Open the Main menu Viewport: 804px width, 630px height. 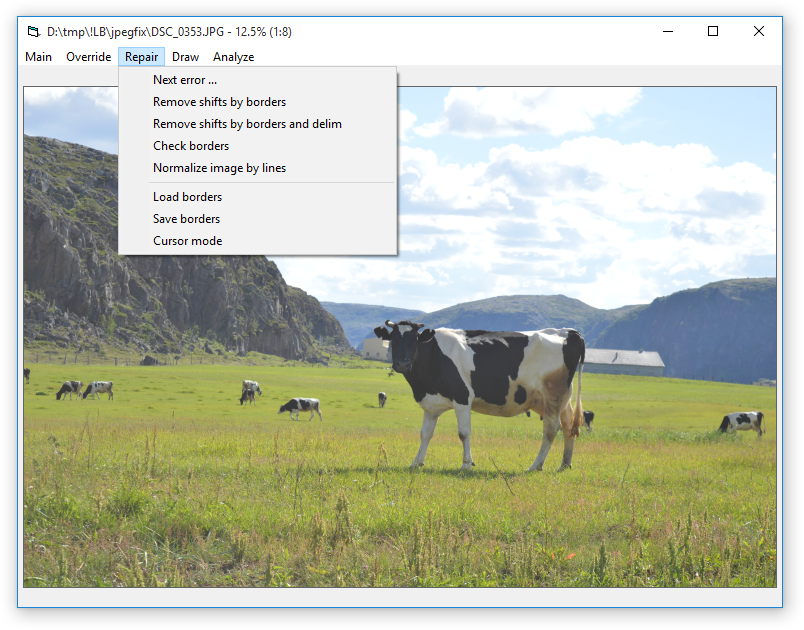click(x=38, y=57)
